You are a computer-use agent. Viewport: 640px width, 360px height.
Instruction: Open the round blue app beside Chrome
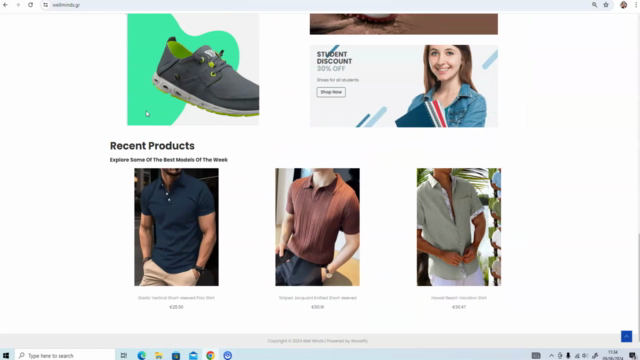click(x=228, y=356)
